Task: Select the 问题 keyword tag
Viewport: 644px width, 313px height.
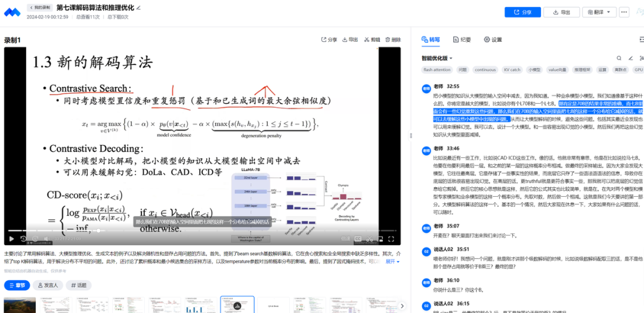Action: click(463, 70)
